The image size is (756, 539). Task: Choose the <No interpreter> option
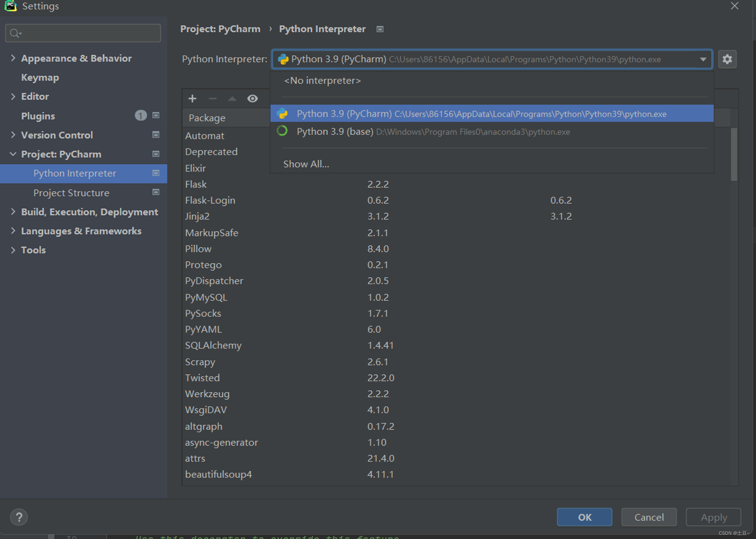pyautogui.click(x=322, y=81)
